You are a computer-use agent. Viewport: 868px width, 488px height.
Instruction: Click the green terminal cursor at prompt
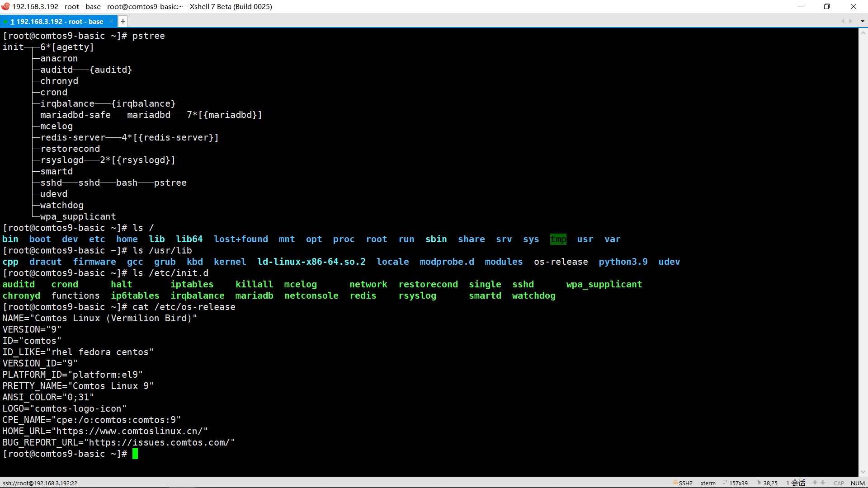pyautogui.click(x=135, y=454)
